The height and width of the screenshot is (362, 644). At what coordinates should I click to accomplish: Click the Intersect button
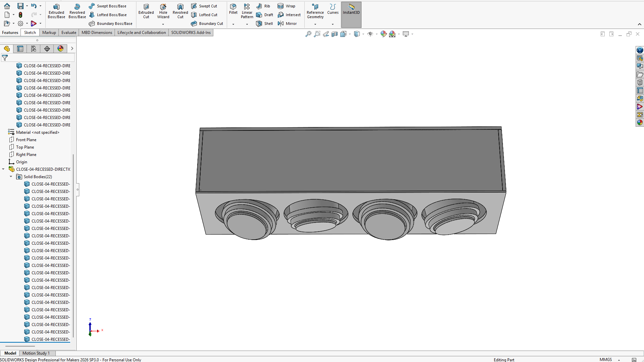click(289, 15)
